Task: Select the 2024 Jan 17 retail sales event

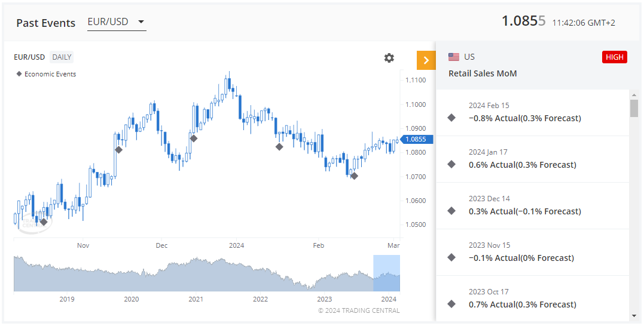Action: point(532,159)
